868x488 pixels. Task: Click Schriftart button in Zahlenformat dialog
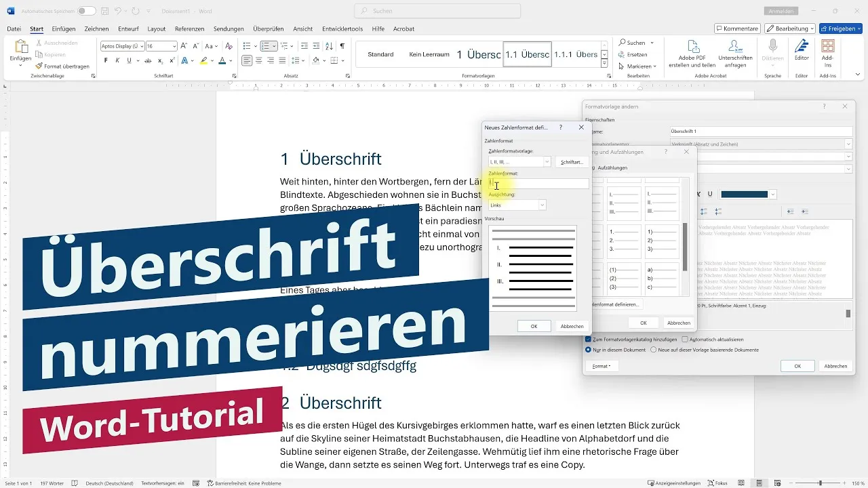click(x=572, y=161)
